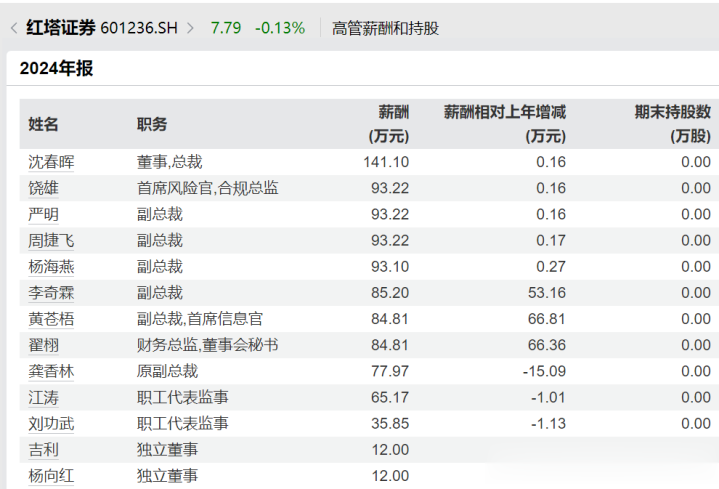Open 饶雄 executive profile link
Viewport: 719px width, 489px height.
(43, 188)
